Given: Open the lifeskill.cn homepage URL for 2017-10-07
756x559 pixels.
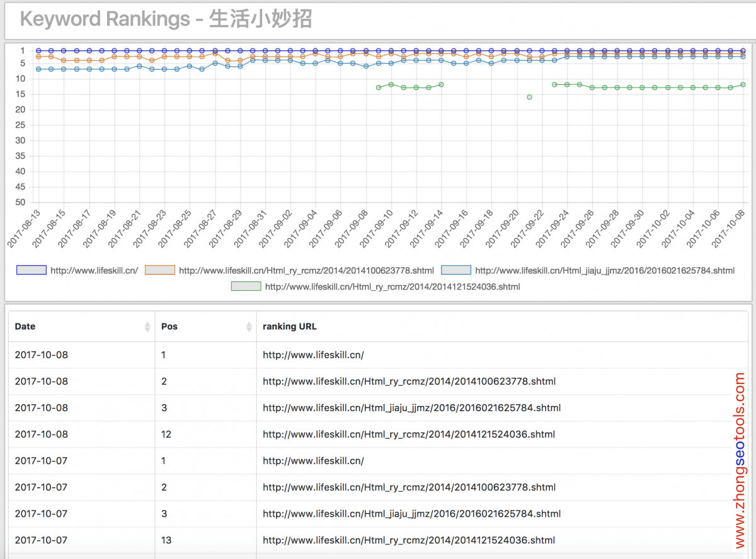Looking at the screenshot, I should click(x=313, y=461).
